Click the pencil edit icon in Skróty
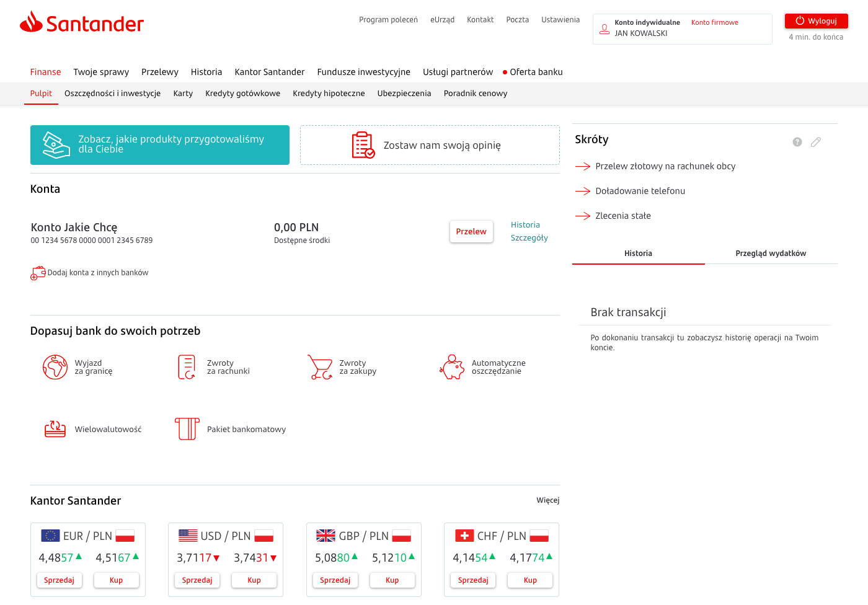 point(816,142)
